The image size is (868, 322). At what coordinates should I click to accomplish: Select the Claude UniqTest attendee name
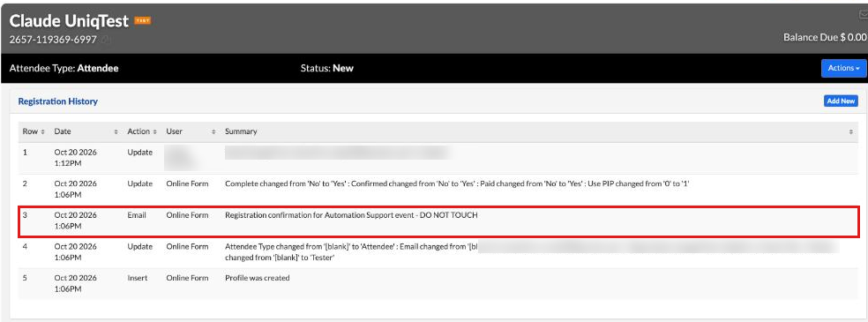coord(69,21)
